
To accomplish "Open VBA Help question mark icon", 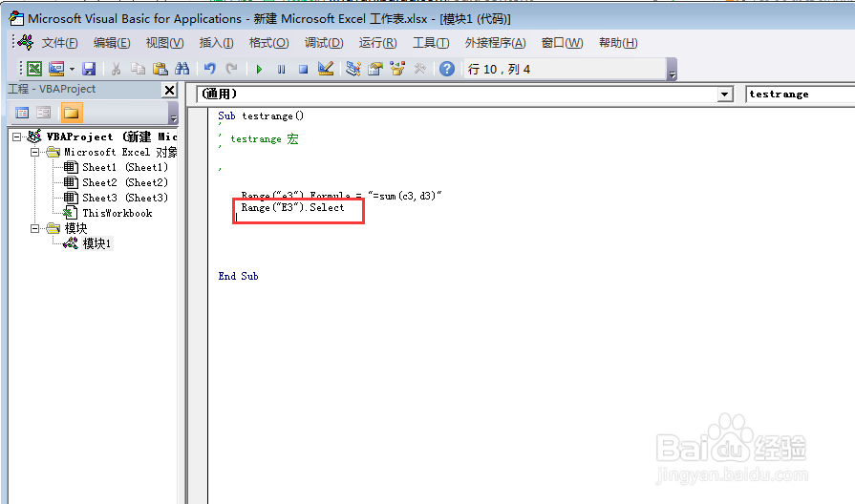I will coord(447,69).
